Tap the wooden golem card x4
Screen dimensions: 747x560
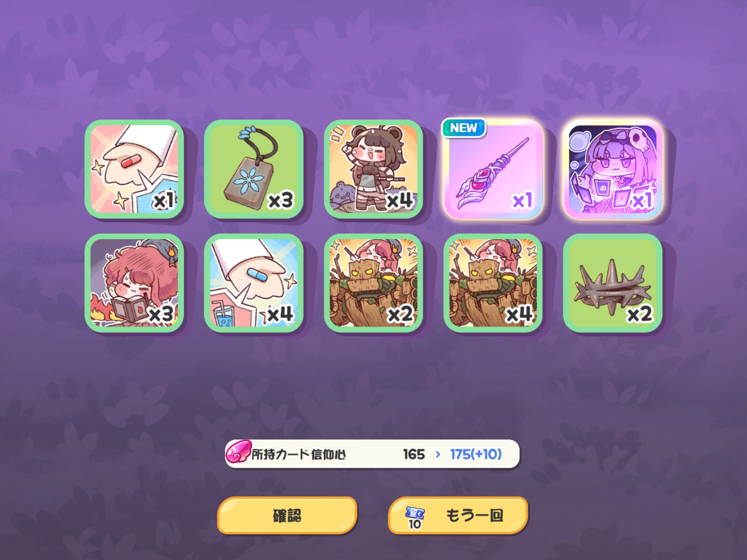click(493, 283)
